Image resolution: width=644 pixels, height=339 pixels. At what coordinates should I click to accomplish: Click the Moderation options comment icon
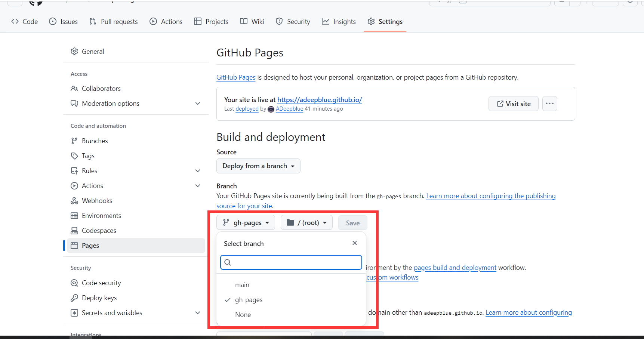[x=74, y=104]
